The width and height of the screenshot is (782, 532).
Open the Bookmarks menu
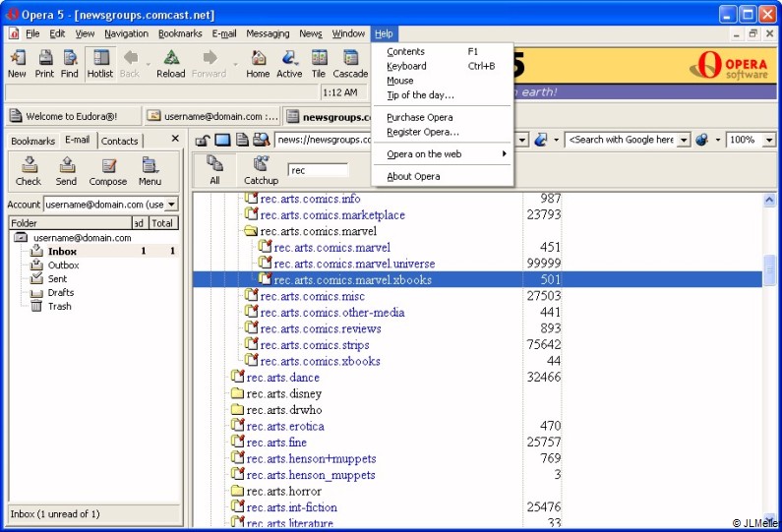180,33
